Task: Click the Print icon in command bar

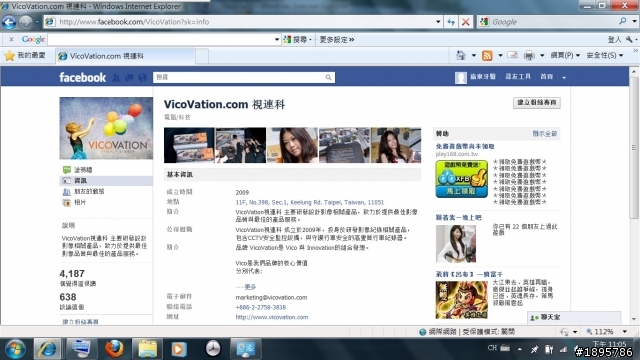Action: (x=529, y=55)
